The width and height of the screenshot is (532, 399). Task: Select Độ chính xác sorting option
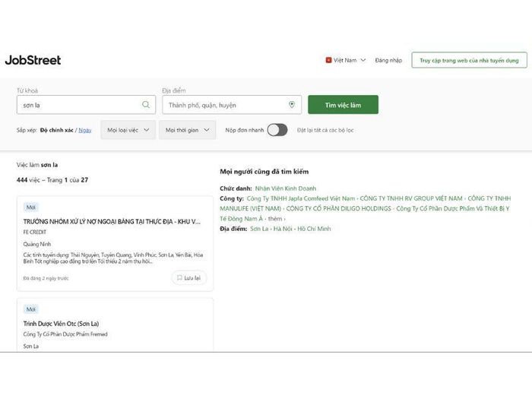[x=57, y=130]
